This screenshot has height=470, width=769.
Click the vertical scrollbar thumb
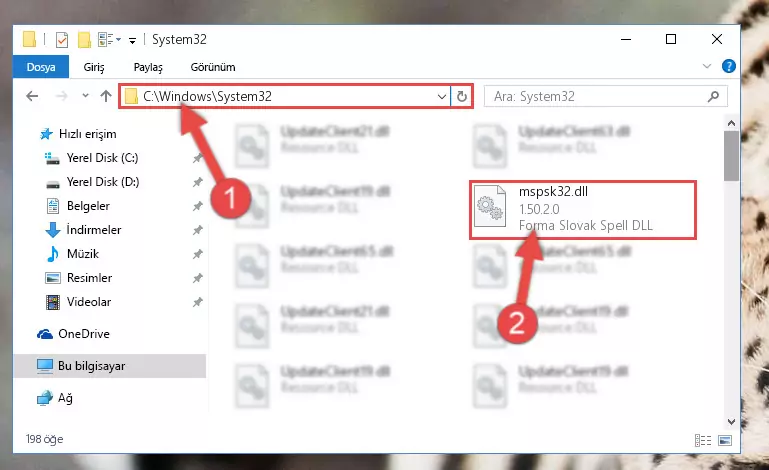[x=731, y=156]
